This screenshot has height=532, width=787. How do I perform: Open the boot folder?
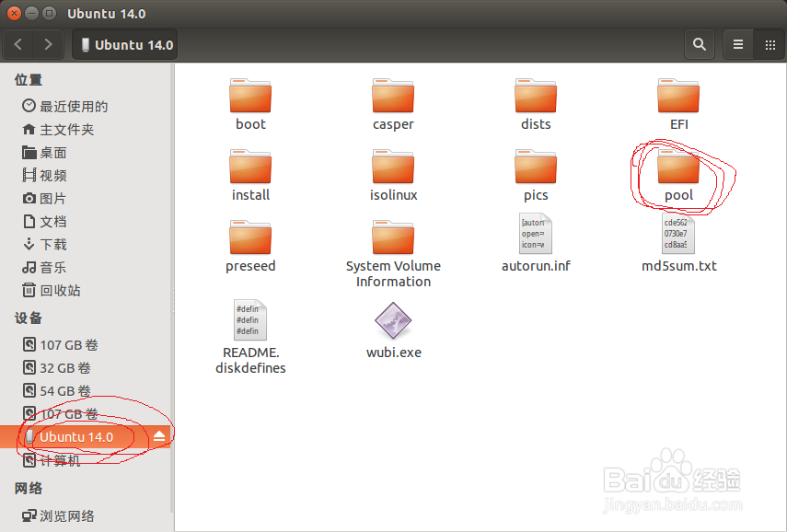point(250,104)
